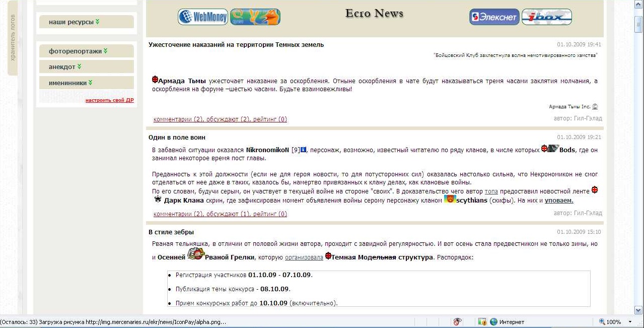This screenshot has height=328, width=644.
Task: Click the red icon before Темная Модельная структура
Action: pyautogui.click(x=328, y=256)
